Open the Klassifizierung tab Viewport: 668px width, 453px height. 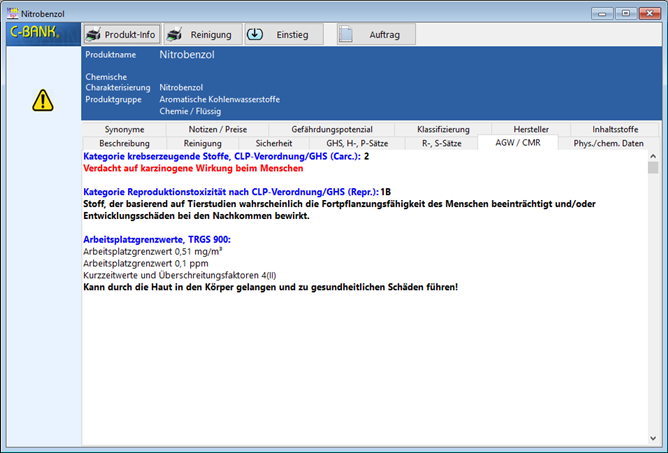(x=443, y=129)
